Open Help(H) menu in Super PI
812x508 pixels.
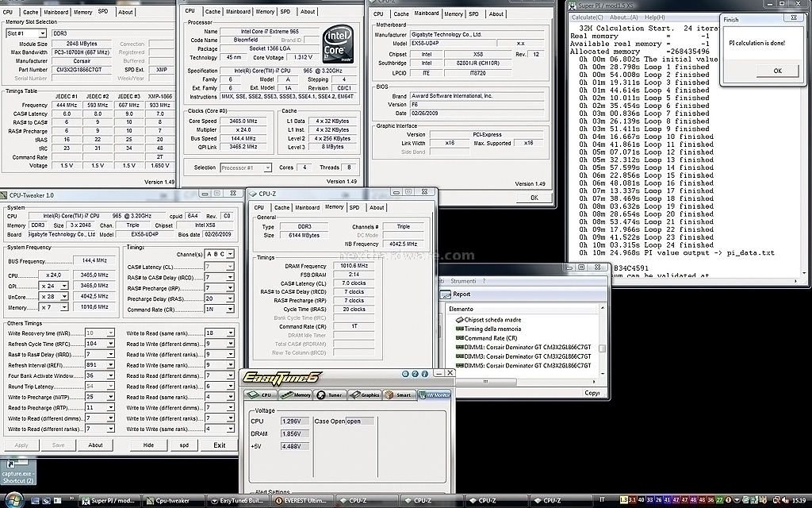pyautogui.click(x=654, y=17)
